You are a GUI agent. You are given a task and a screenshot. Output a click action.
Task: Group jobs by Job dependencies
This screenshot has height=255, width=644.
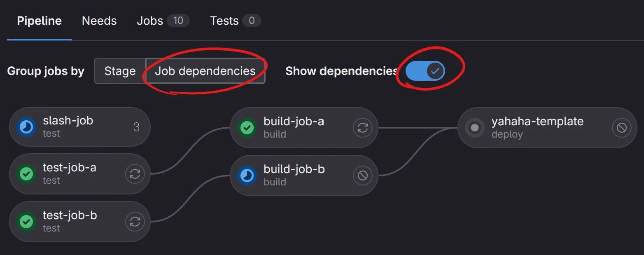(x=205, y=71)
